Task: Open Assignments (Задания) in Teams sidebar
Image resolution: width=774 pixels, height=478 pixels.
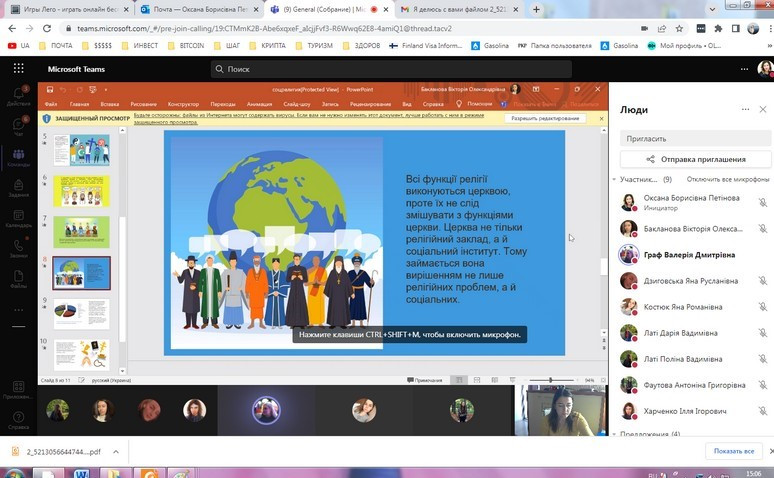Action: pos(18,187)
